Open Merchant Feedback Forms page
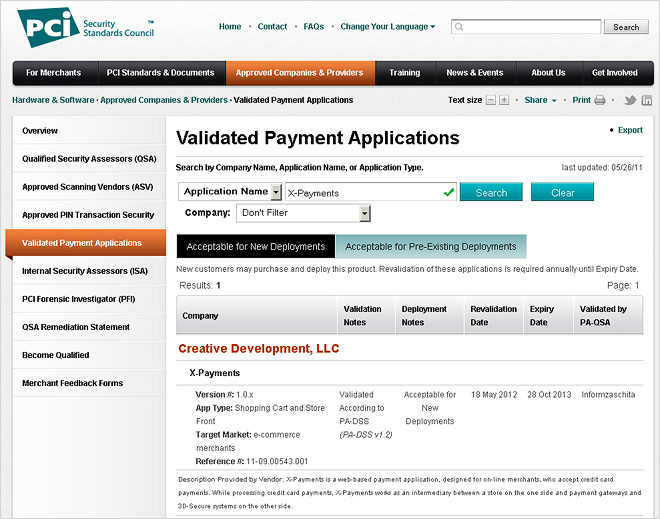 (x=89, y=383)
